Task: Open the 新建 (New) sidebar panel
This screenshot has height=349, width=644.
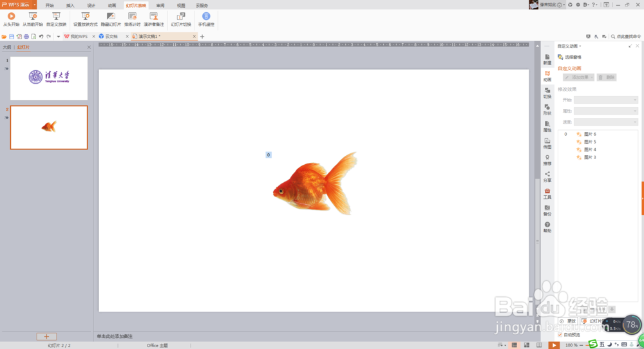Action: 547,59
